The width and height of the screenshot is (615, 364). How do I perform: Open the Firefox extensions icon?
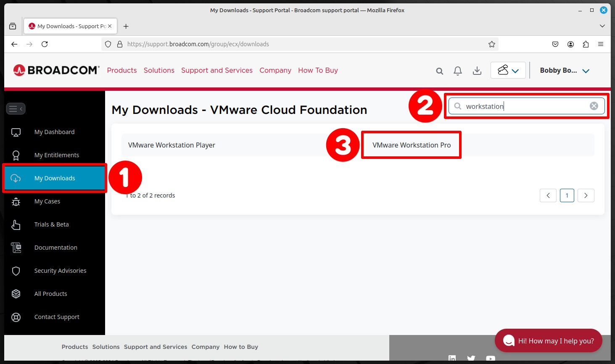586,44
